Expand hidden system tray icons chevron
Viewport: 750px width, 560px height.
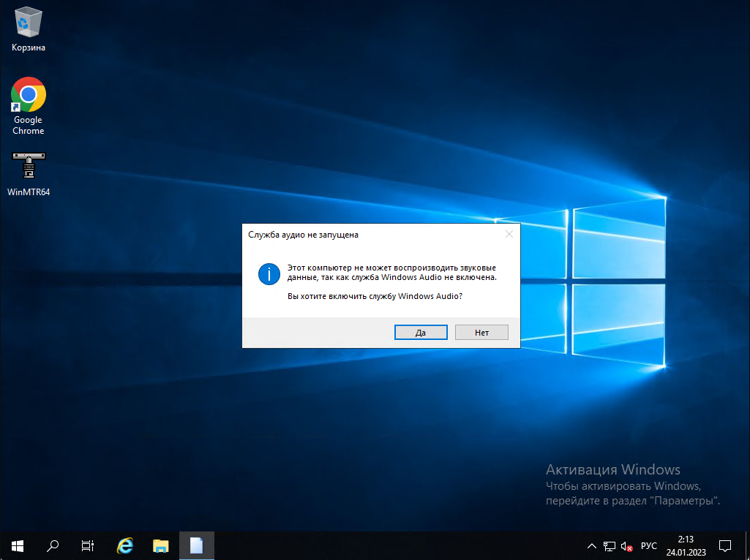pyautogui.click(x=592, y=546)
